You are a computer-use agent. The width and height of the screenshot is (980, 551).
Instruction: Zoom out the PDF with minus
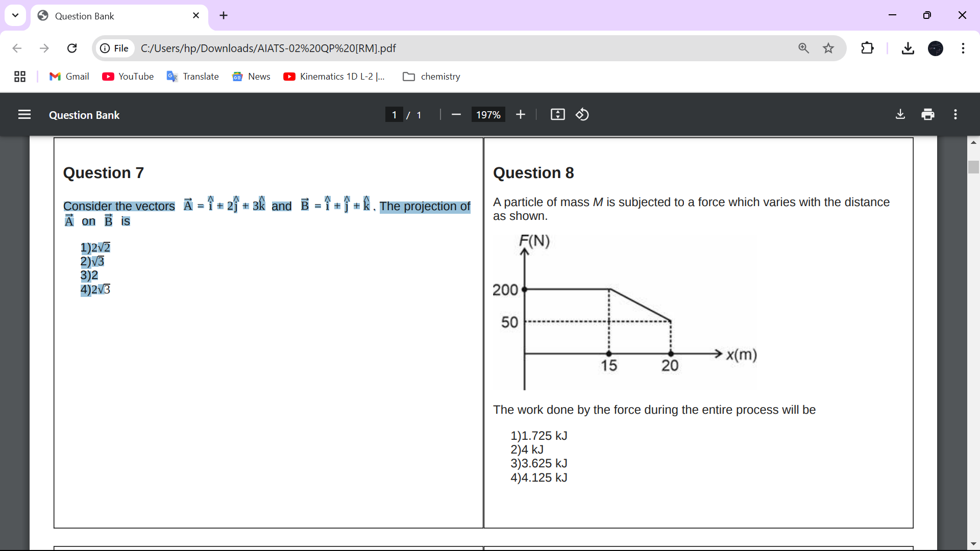point(456,115)
